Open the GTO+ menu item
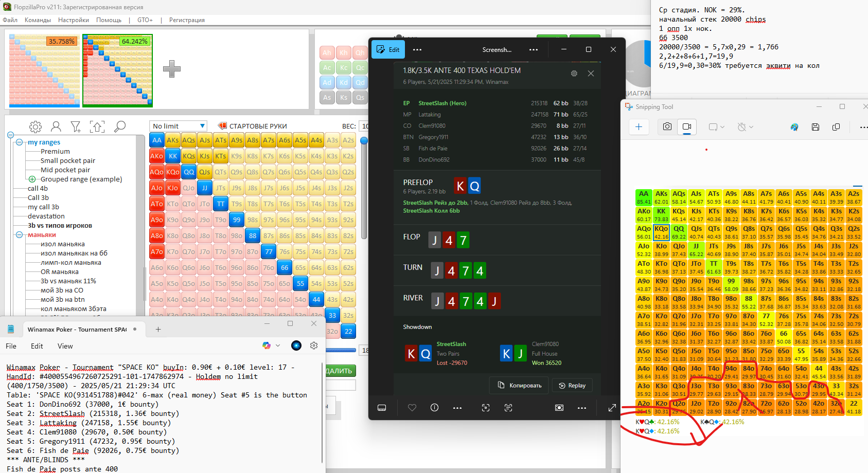This screenshot has height=473, width=868. pos(145,20)
